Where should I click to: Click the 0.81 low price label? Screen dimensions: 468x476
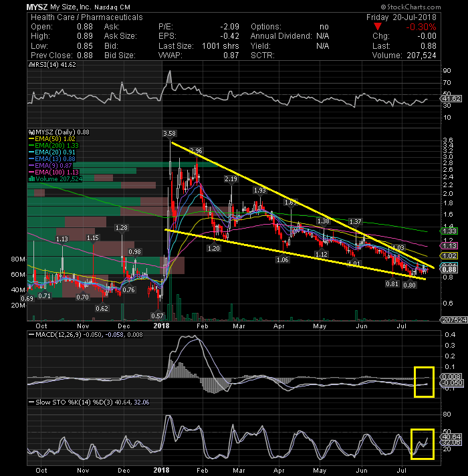[x=392, y=284]
